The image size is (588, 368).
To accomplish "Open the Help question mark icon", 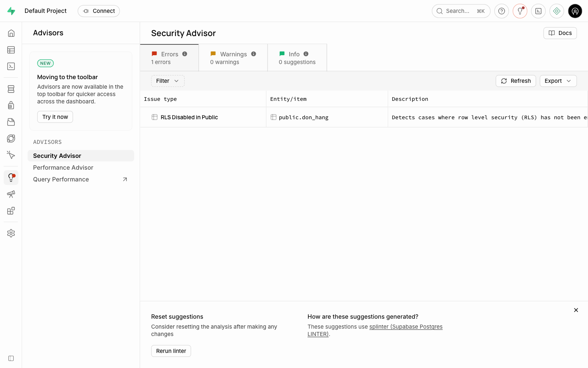I will [x=502, y=11].
